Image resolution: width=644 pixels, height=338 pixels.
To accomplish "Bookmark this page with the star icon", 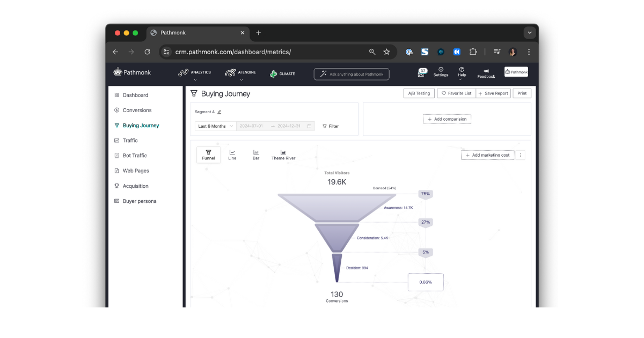I will click(386, 52).
